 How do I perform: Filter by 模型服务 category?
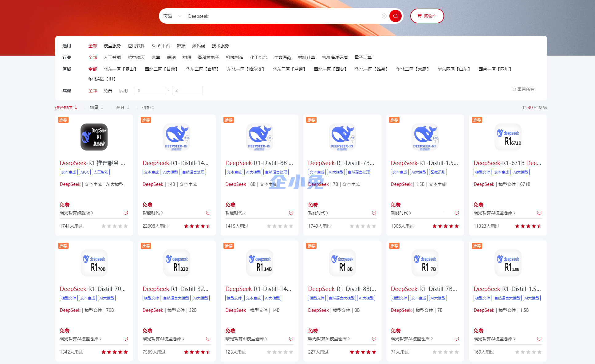(112, 46)
